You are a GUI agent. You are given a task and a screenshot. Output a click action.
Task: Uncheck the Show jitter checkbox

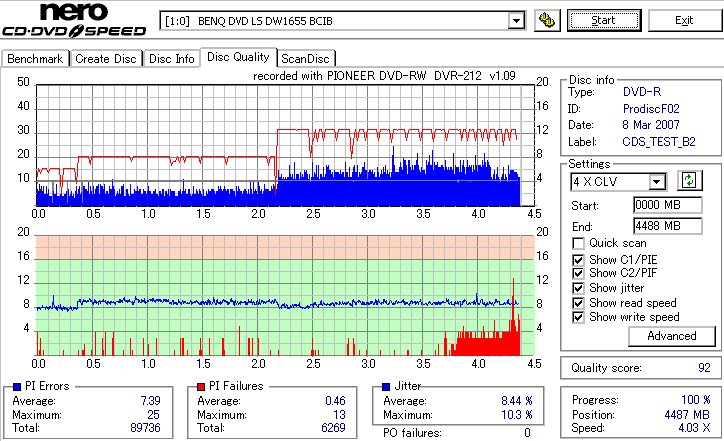578,288
